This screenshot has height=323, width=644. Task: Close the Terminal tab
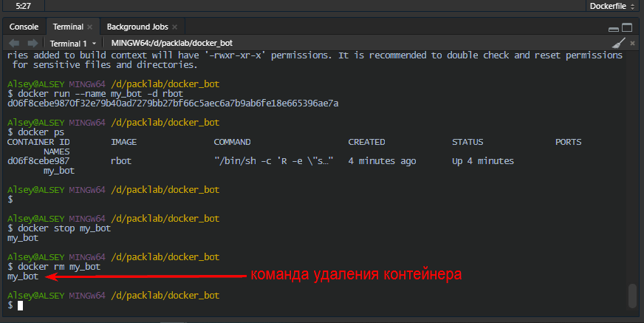[x=89, y=27]
